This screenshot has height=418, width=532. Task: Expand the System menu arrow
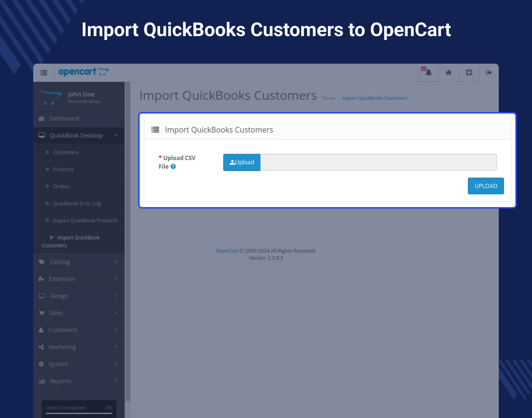(116, 364)
